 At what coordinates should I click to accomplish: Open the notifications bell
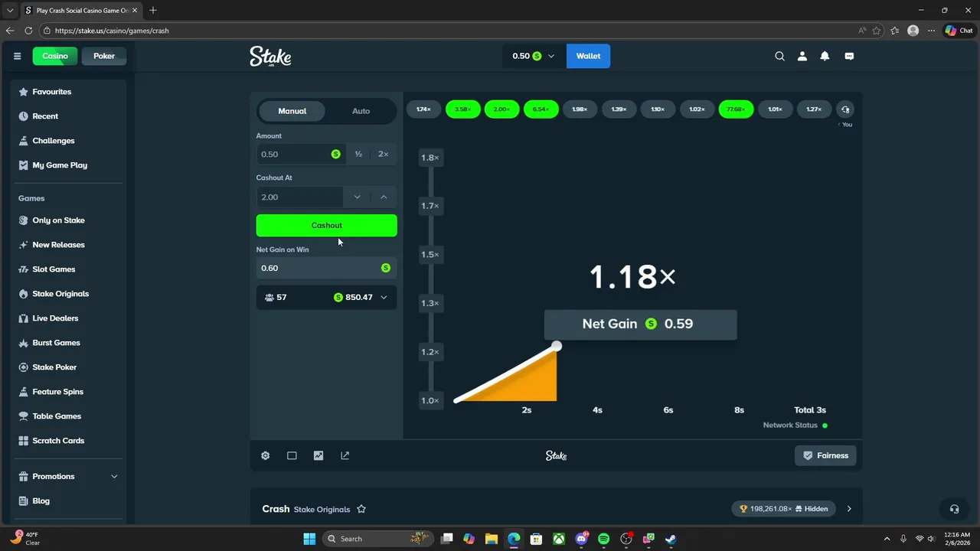pyautogui.click(x=825, y=56)
